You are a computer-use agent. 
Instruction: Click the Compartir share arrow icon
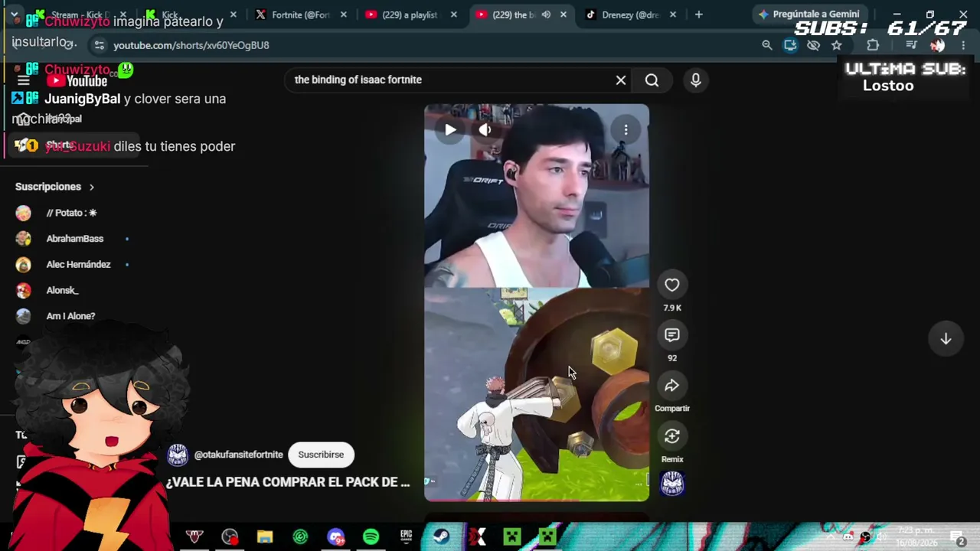coord(671,386)
